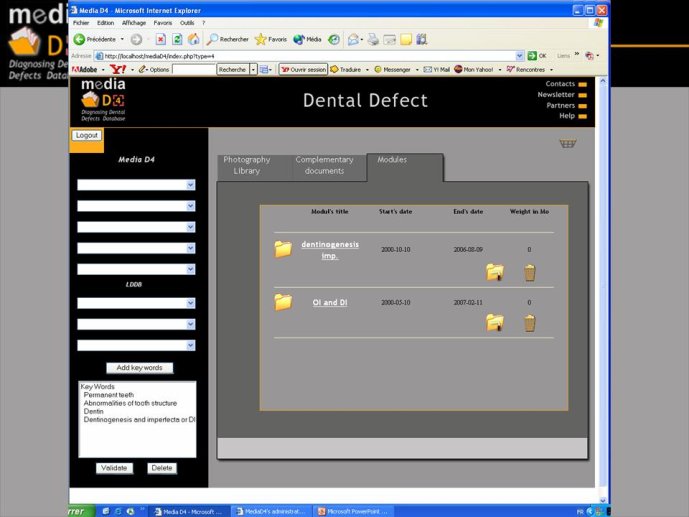Select Permanent teeth in Key Words list
The width and height of the screenshot is (689, 517).
109,395
